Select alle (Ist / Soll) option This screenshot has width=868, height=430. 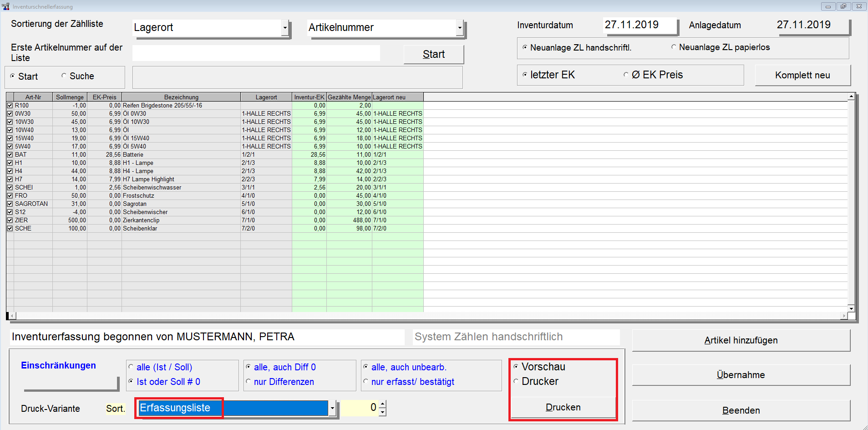point(131,367)
